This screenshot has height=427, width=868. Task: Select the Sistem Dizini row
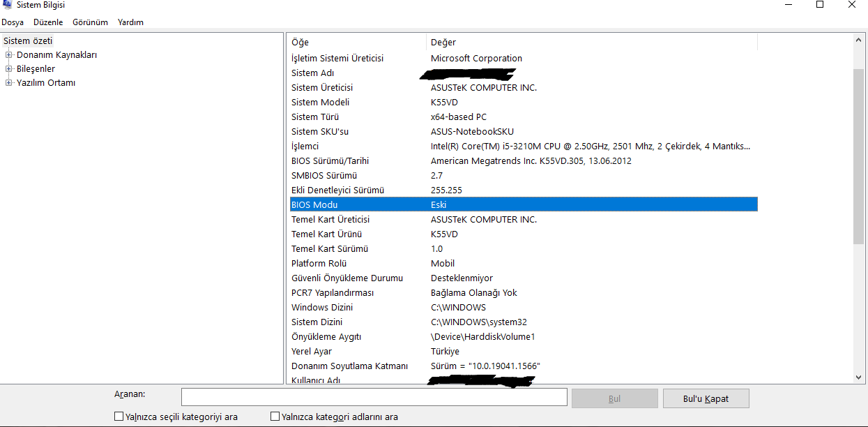[x=524, y=322]
